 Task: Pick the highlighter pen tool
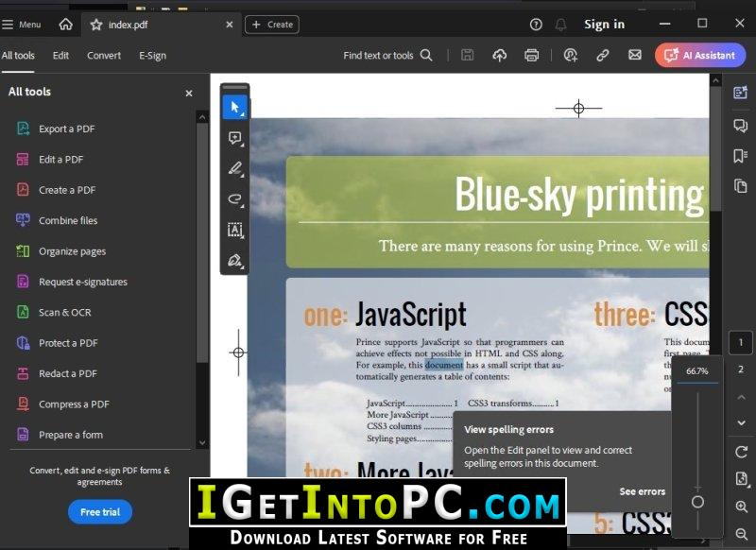(x=234, y=169)
